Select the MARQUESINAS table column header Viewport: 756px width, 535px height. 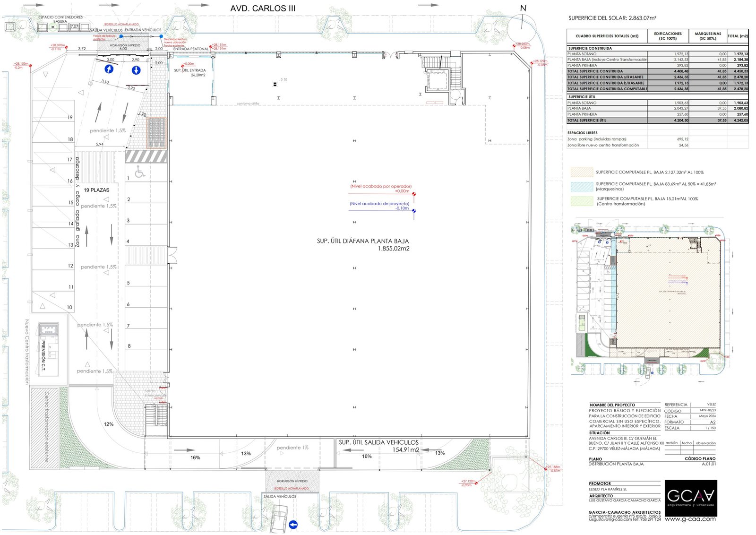click(708, 36)
